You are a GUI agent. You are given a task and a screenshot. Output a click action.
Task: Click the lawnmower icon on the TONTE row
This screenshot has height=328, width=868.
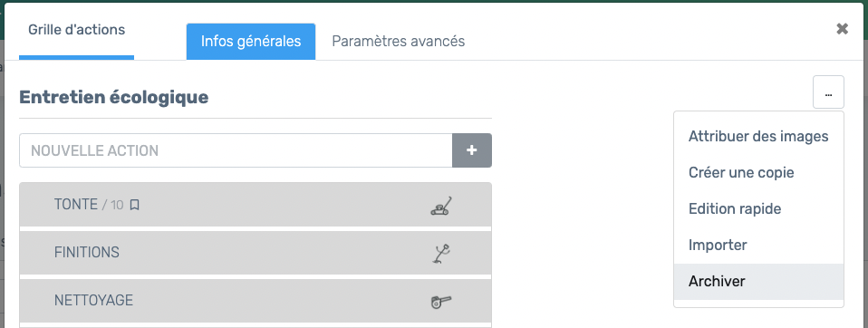441,206
